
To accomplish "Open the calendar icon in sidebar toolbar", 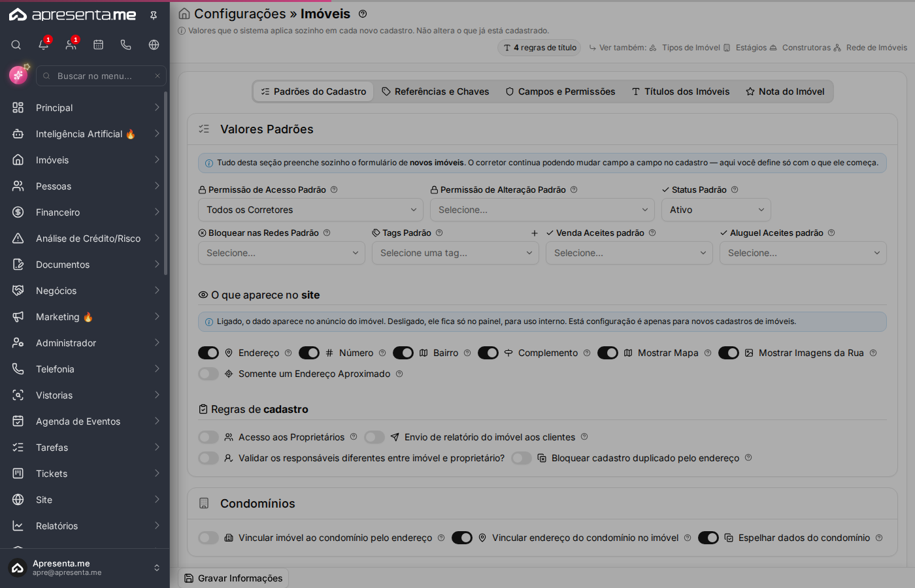I will pos(99,45).
